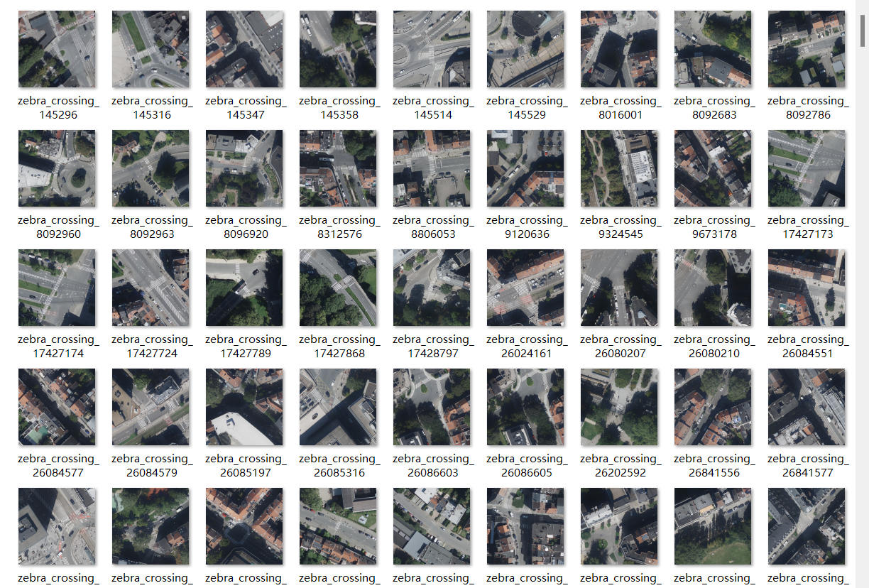Select zebra_crossing_8092960 thumbnail
Image resolution: width=869 pixels, height=588 pixels.
pos(57,168)
